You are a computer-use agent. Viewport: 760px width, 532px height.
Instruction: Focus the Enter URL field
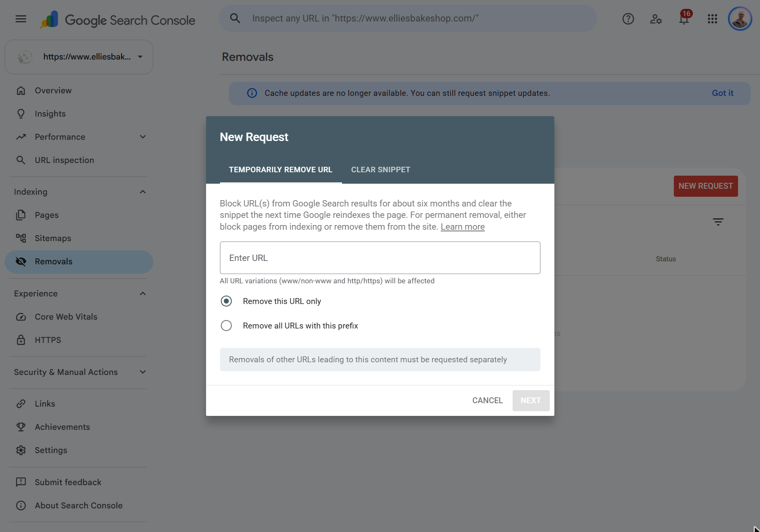(x=380, y=258)
